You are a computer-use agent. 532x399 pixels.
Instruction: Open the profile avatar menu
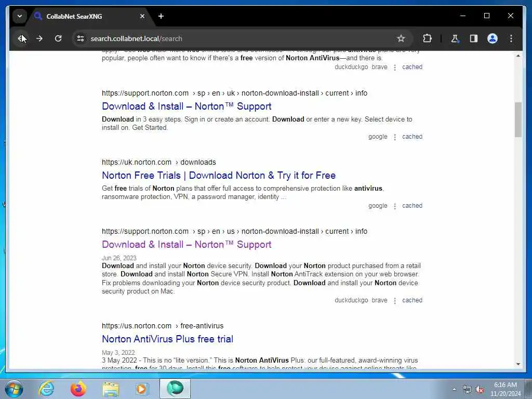pos(493,38)
